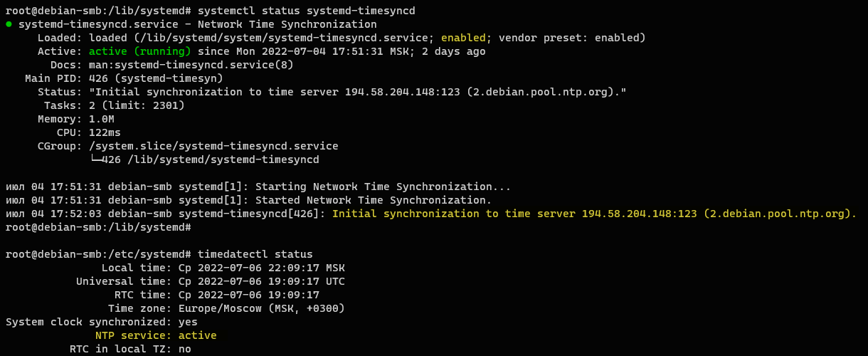
Task: Click the yellow "NTP service: active" line
Action: pos(156,335)
